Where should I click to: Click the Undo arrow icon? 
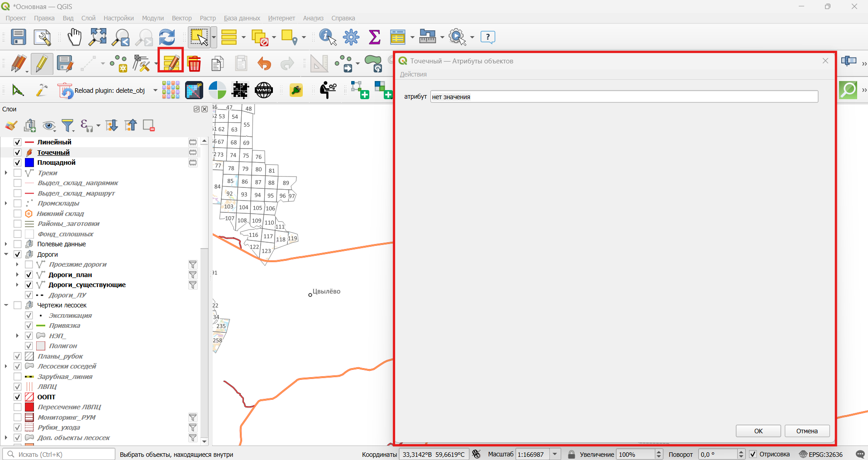[264, 64]
